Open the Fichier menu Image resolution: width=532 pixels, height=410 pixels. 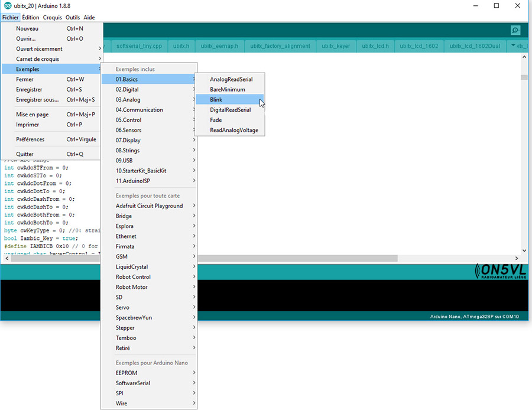pos(10,17)
